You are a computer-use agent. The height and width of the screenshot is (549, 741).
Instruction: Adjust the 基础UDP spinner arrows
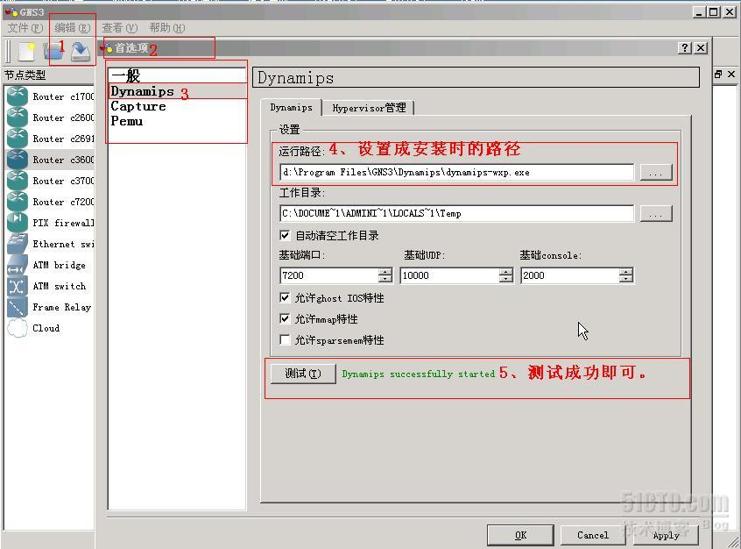pos(505,275)
